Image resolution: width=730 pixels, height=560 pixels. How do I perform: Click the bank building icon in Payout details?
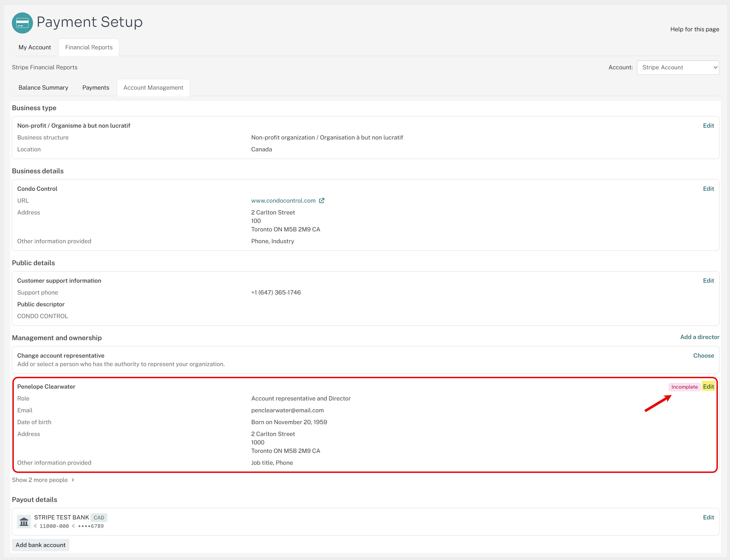[24, 522]
